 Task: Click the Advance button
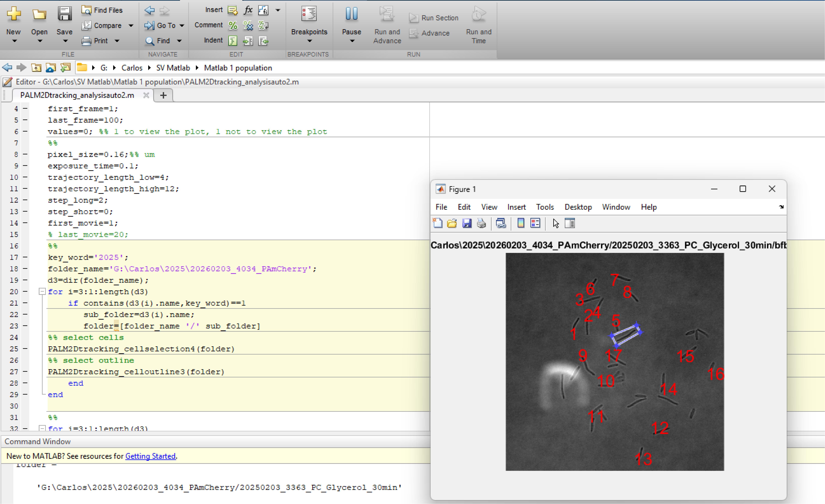click(x=429, y=33)
